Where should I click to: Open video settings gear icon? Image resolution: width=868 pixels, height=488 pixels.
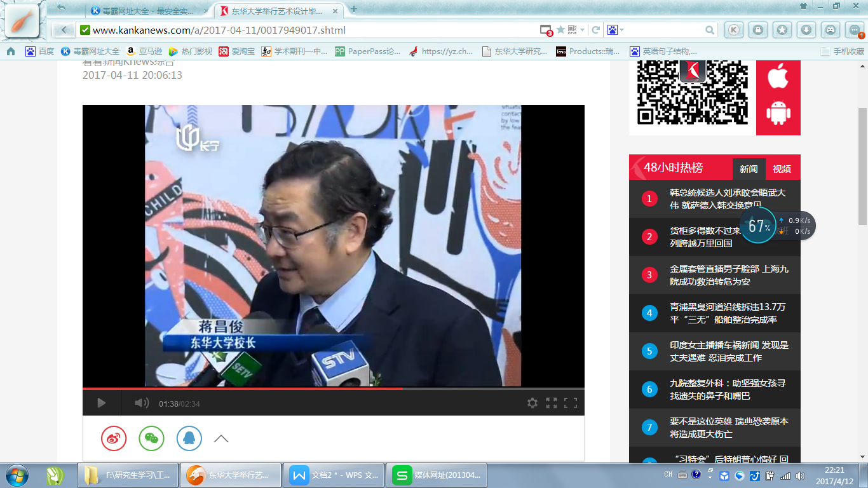(532, 403)
